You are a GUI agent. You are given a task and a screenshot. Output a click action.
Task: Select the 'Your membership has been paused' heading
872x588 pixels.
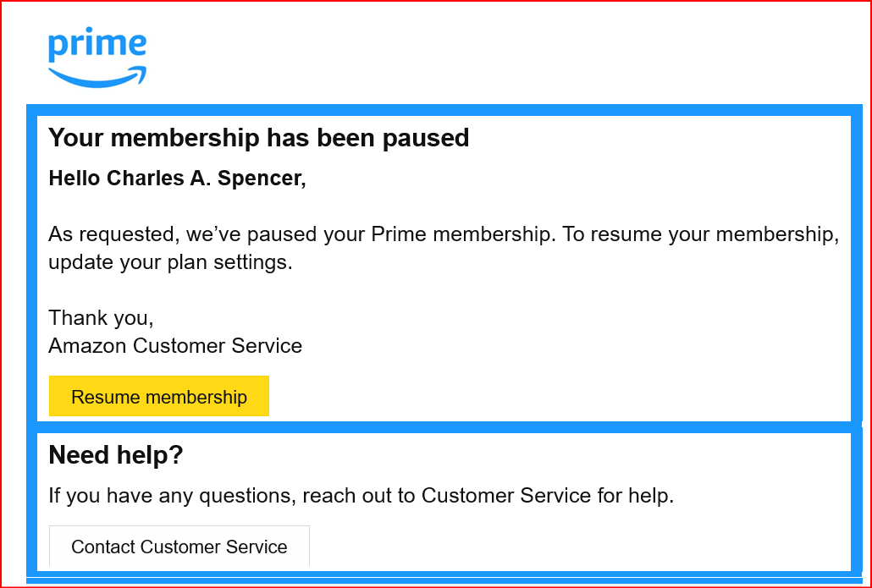click(258, 137)
